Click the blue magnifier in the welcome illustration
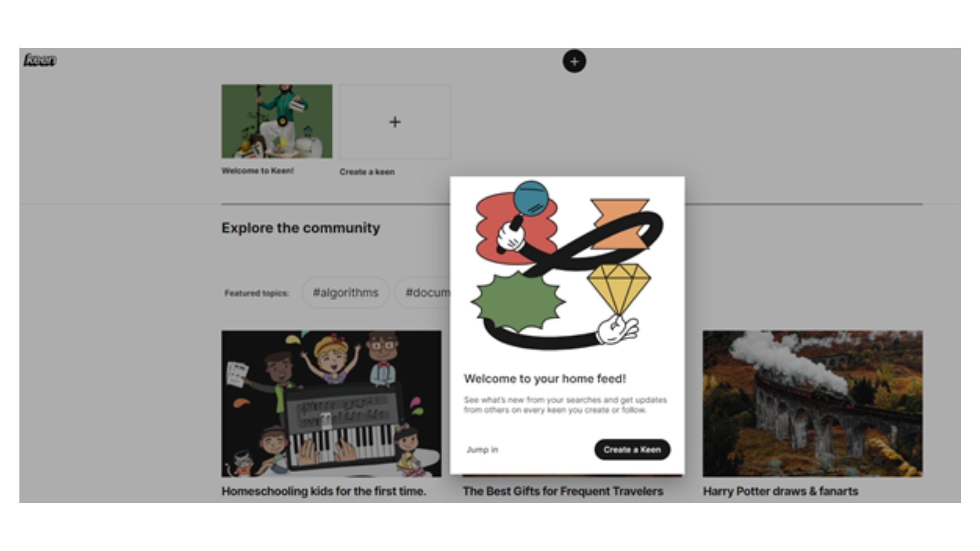This screenshot has width=980, height=551. (531, 199)
